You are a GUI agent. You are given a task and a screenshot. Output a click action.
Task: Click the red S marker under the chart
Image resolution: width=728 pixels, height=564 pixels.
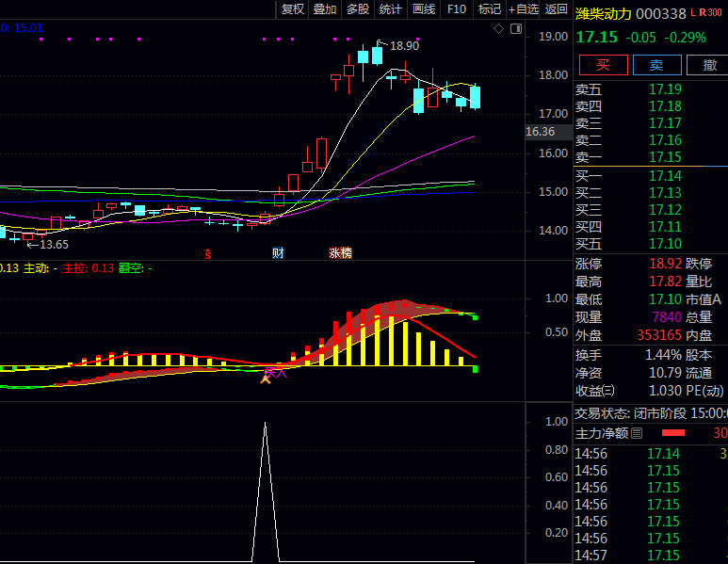(207, 252)
